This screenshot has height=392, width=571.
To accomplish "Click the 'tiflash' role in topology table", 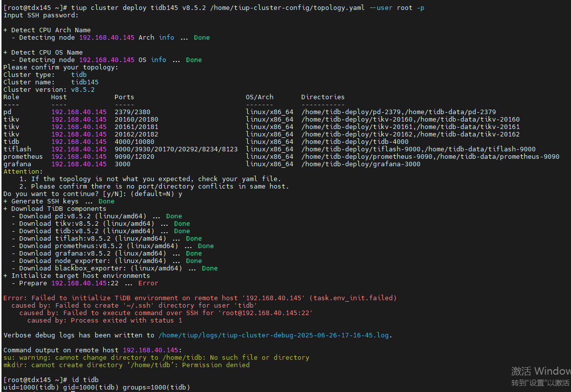I will click(17, 149).
